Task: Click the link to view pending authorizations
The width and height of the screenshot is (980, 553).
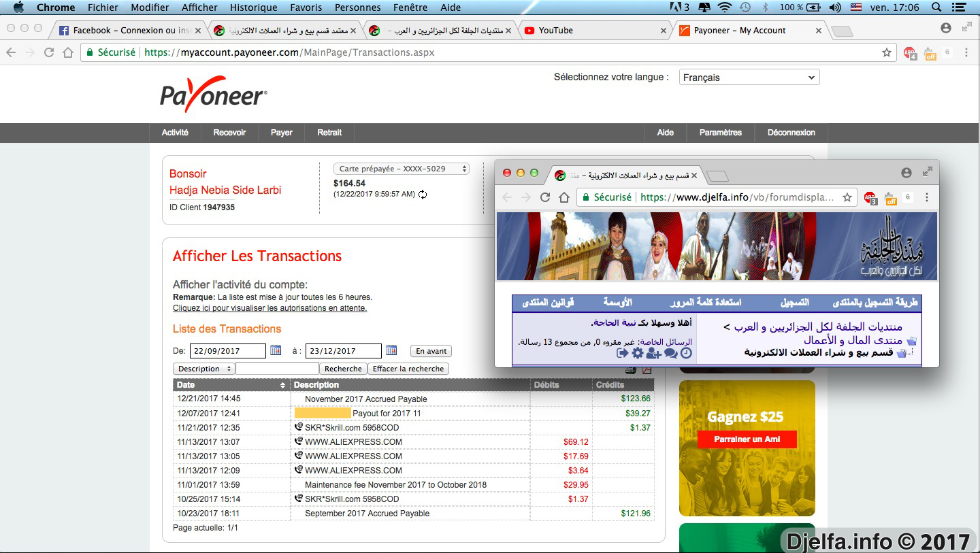Action: click(x=269, y=308)
